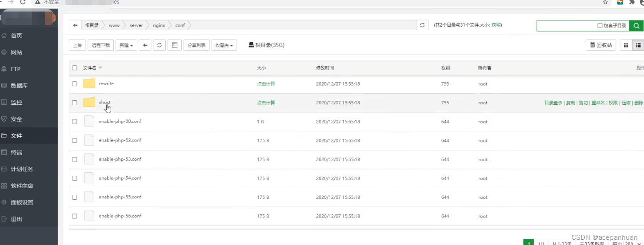
Task: Open browser extensions puzzle icon
Action: coord(632,2)
